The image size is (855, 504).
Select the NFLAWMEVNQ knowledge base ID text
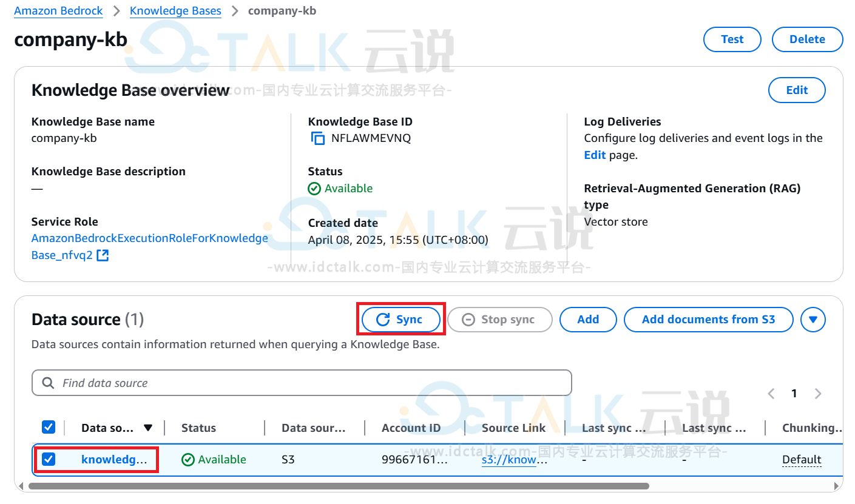[371, 138]
